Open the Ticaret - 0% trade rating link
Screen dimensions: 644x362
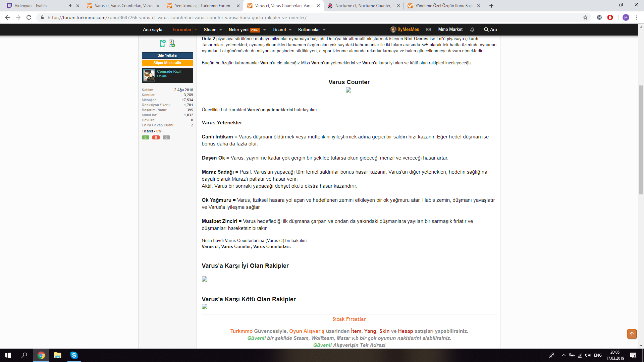152,131
